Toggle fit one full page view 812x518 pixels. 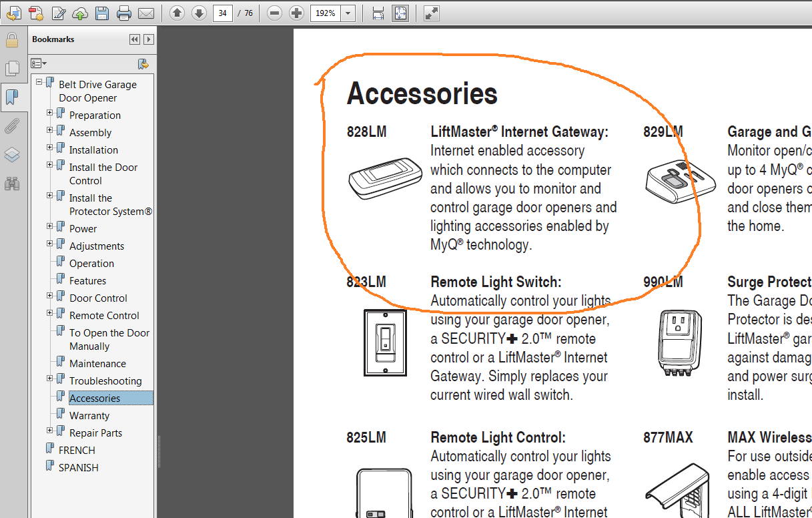400,13
